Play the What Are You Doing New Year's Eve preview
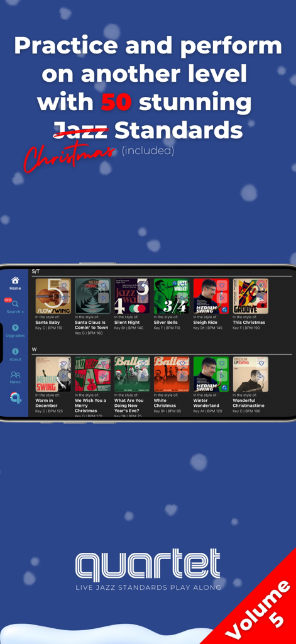The height and width of the screenshot is (644, 296). [143, 375]
